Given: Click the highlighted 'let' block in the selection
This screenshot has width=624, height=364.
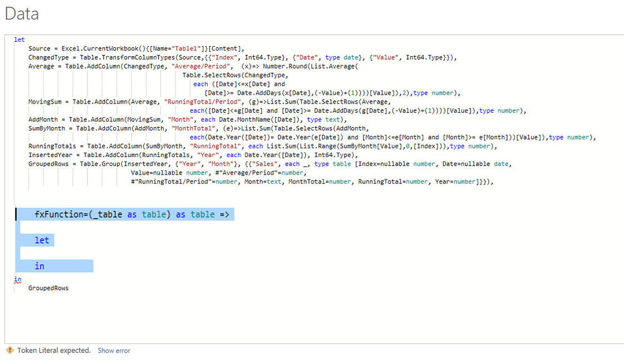Looking at the screenshot, I should pyautogui.click(x=42, y=240).
